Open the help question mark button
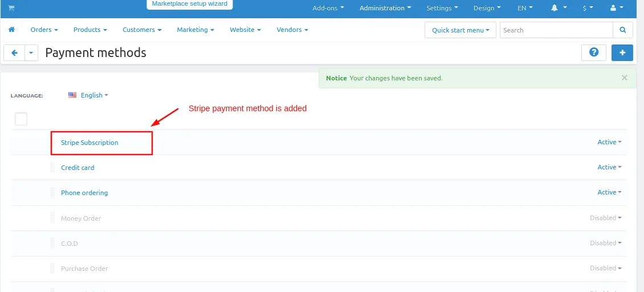Image resolution: width=644 pixels, height=292 pixels. [594, 52]
